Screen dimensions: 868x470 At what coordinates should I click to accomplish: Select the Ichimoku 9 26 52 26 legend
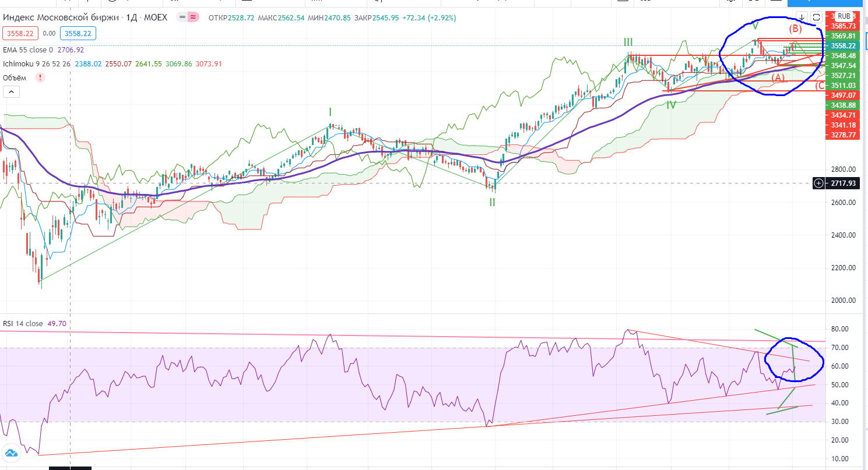tap(36, 63)
